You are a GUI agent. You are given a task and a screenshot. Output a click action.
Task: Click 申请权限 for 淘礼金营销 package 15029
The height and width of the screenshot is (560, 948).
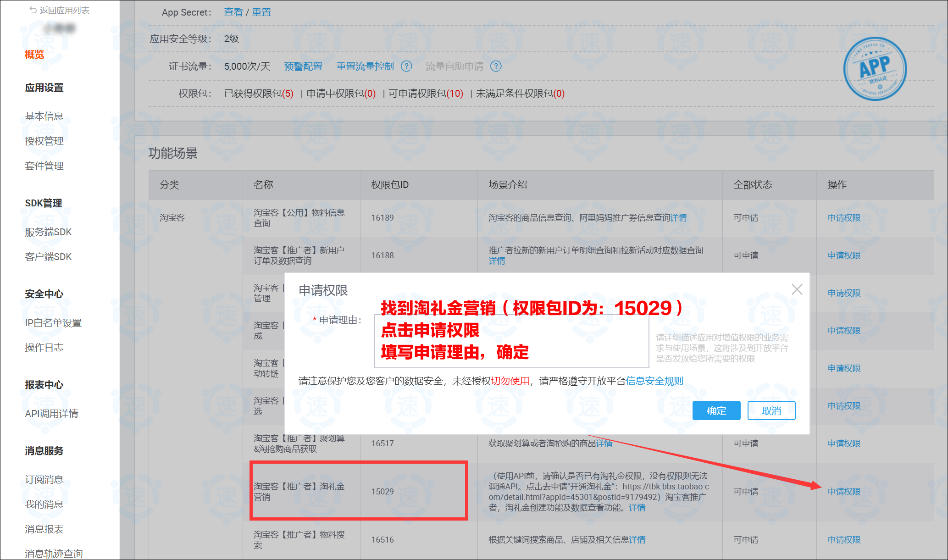(844, 492)
